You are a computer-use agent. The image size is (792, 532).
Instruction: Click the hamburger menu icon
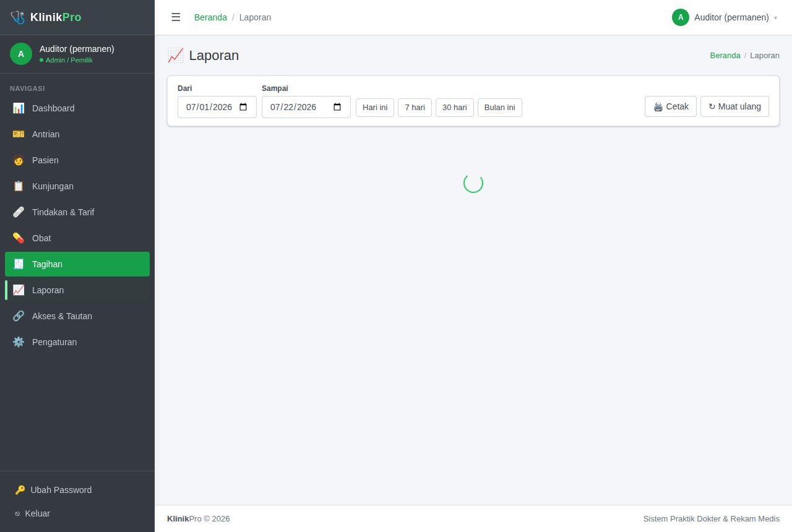pyautogui.click(x=176, y=17)
